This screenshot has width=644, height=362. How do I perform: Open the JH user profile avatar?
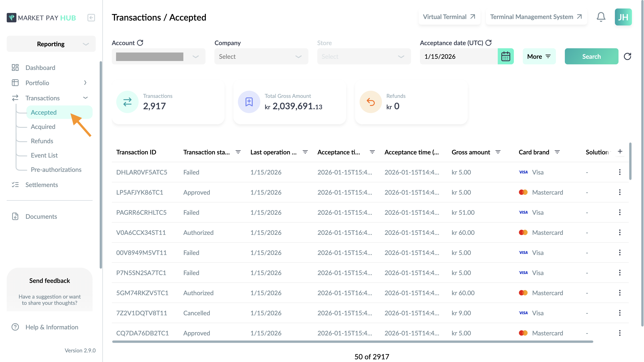[x=623, y=17]
